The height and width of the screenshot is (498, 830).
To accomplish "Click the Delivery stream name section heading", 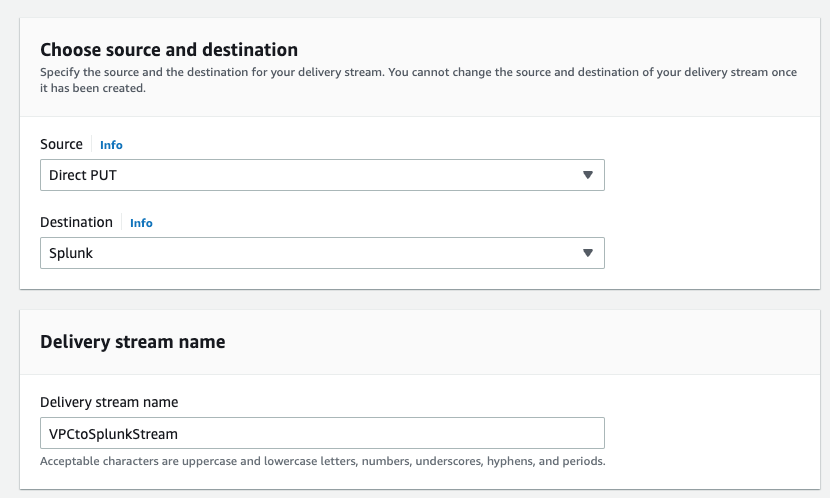I will (132, 342).
